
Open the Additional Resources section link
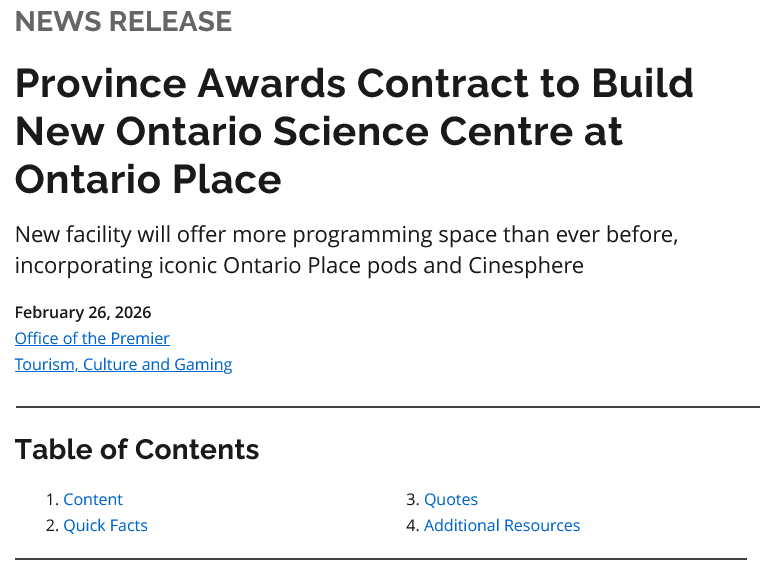501,525
